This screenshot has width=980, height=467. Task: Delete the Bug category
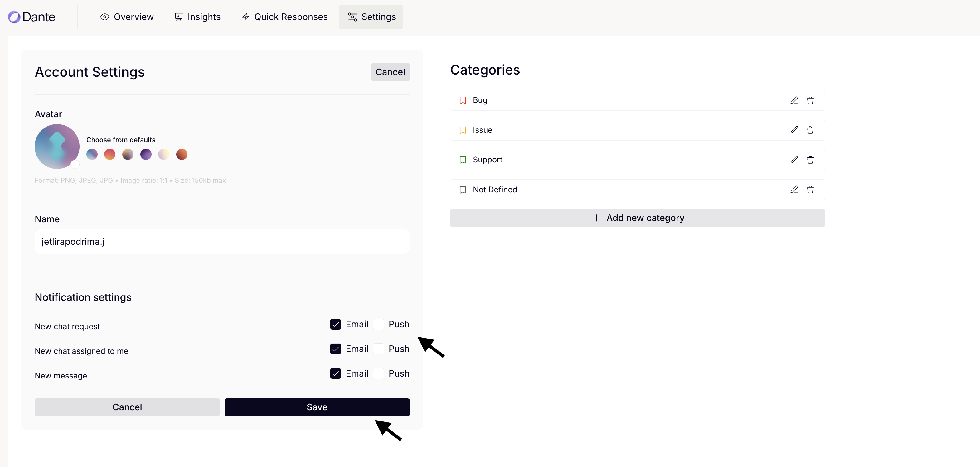(x=810, y=100)
